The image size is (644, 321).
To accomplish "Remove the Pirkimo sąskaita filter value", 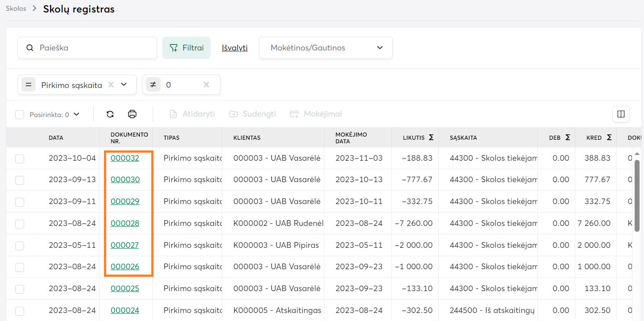I will (111, 85).
